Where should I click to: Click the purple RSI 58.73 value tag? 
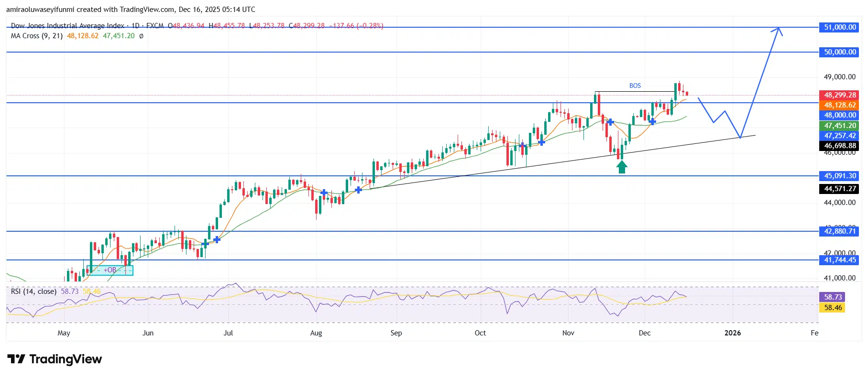coord(833,297)
